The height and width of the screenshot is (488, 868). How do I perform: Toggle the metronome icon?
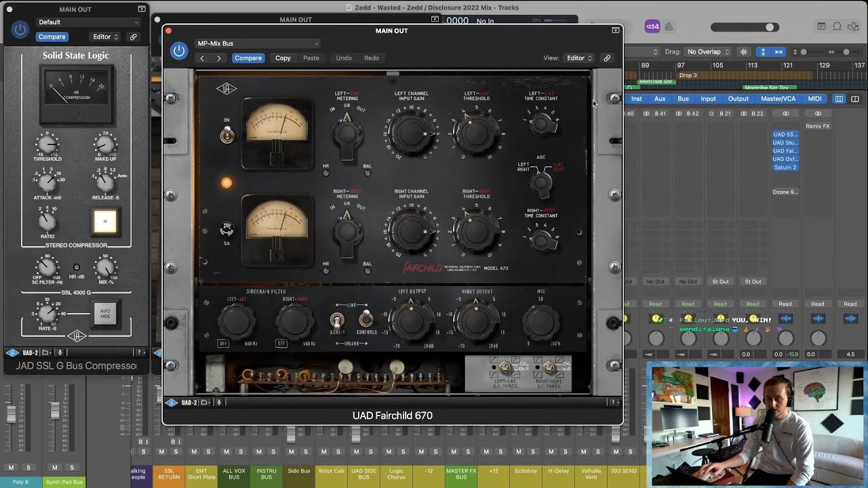coord(669,26)
